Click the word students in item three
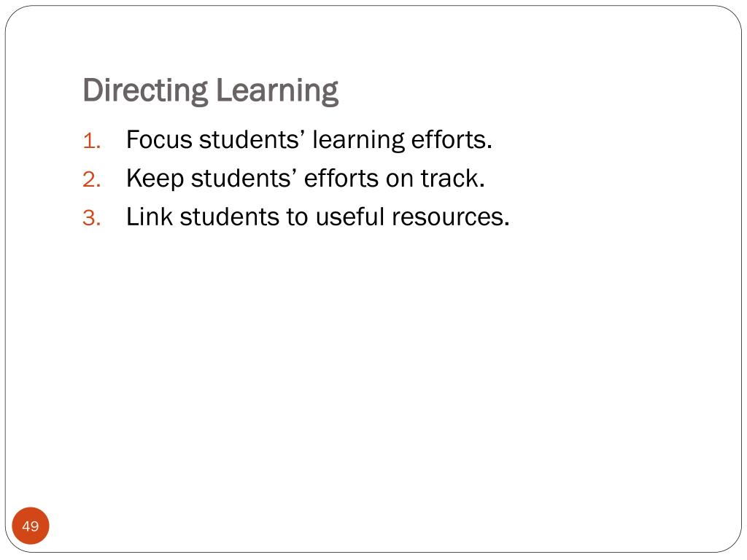747x560 pixels. [x=230, y=217]
